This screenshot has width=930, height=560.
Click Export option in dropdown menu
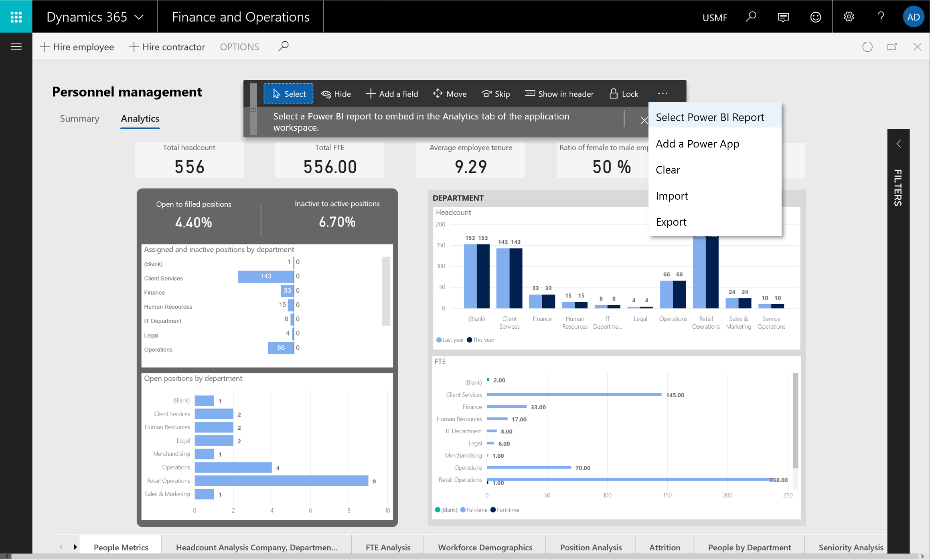671,221
